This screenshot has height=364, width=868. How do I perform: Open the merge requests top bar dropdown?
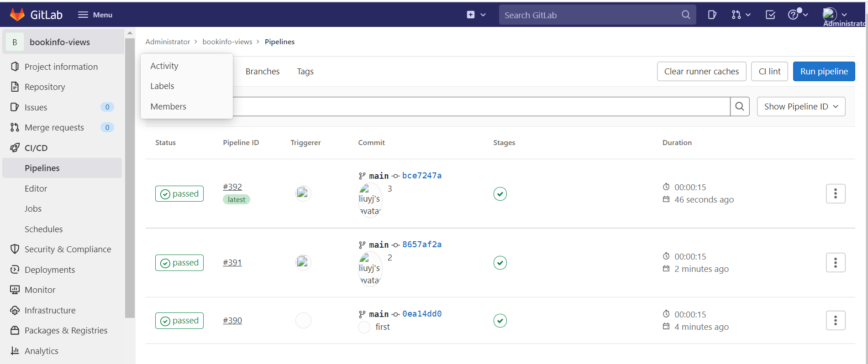click(741, 15)
